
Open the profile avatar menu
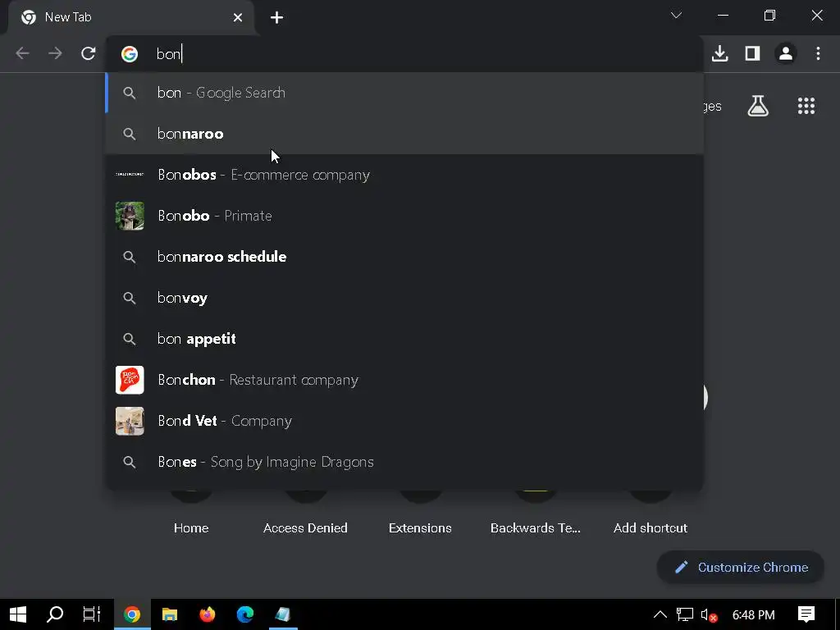click(786, 53)
